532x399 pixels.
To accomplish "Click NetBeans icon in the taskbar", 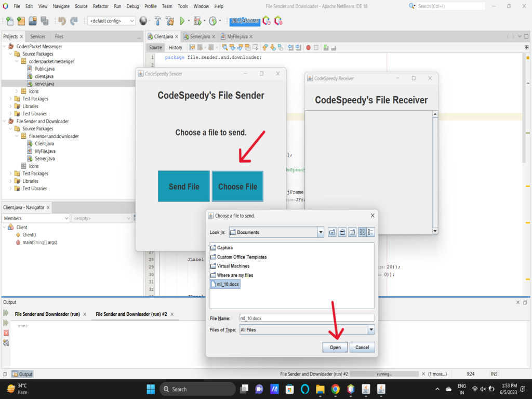I will point(351,389).
